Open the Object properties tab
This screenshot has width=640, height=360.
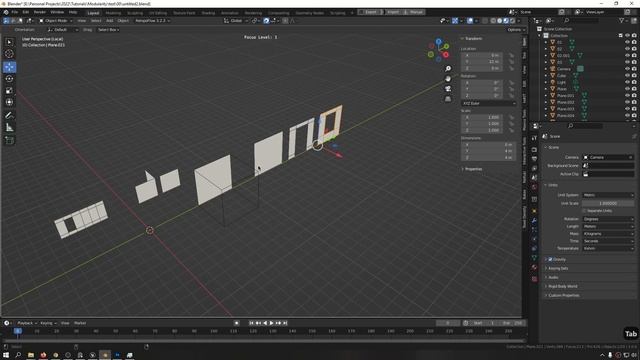click(x=534, y=211)
